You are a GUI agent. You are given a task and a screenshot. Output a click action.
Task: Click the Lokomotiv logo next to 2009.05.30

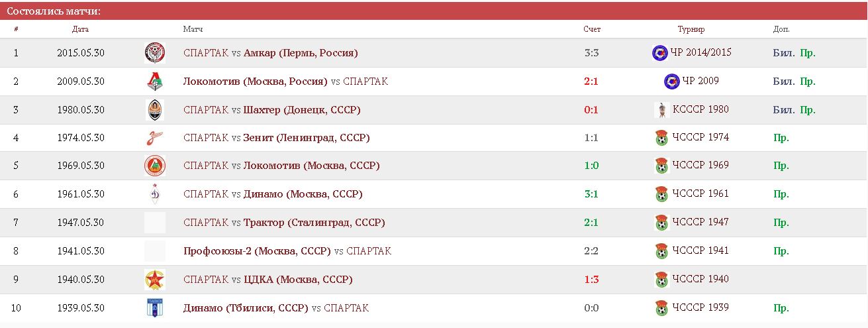pyautogui.click(x=154, y=82)
